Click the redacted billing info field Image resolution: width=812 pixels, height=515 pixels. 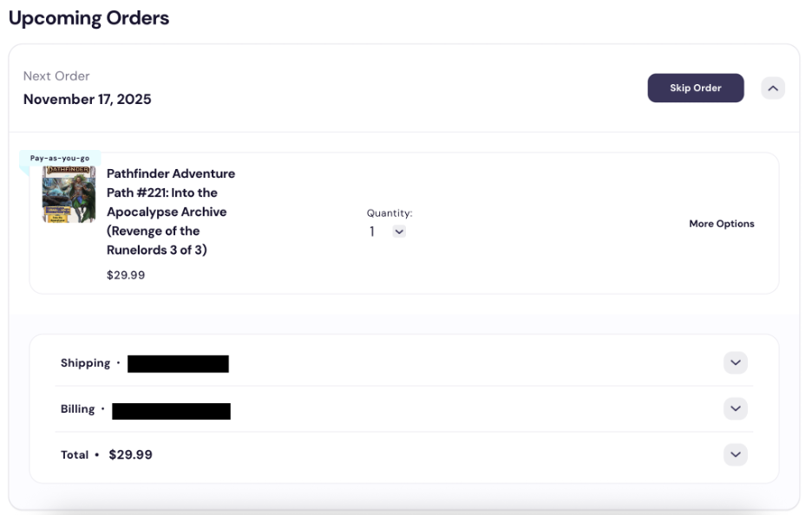tap(171, 410)
